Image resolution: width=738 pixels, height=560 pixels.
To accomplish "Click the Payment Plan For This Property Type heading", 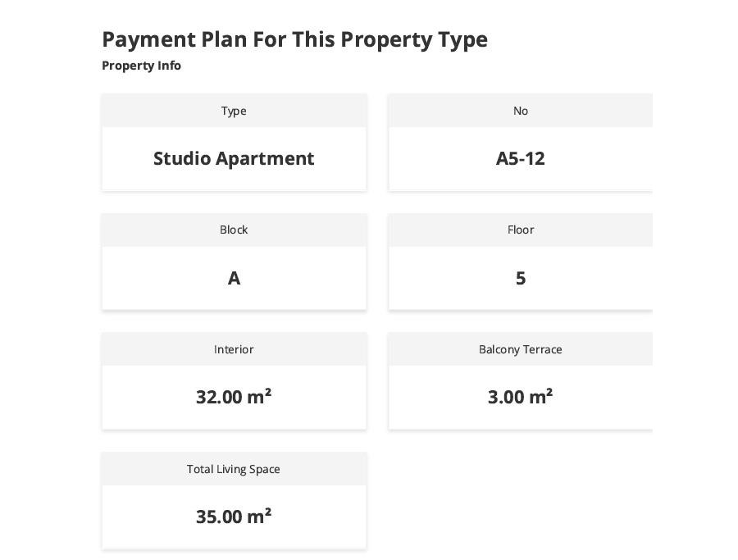I will click(x=294, y=40).
